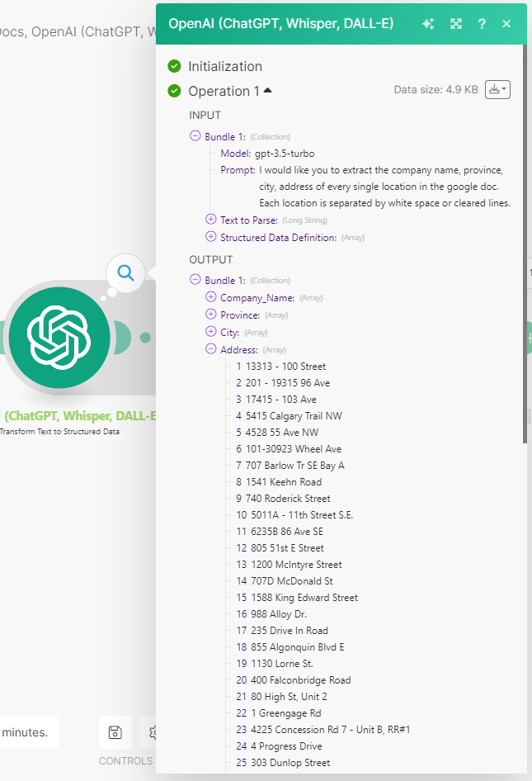Screen dimensions: 532x781
Task: Select address '1 Greengage Rd'
Action: click(x=286, y=712)
